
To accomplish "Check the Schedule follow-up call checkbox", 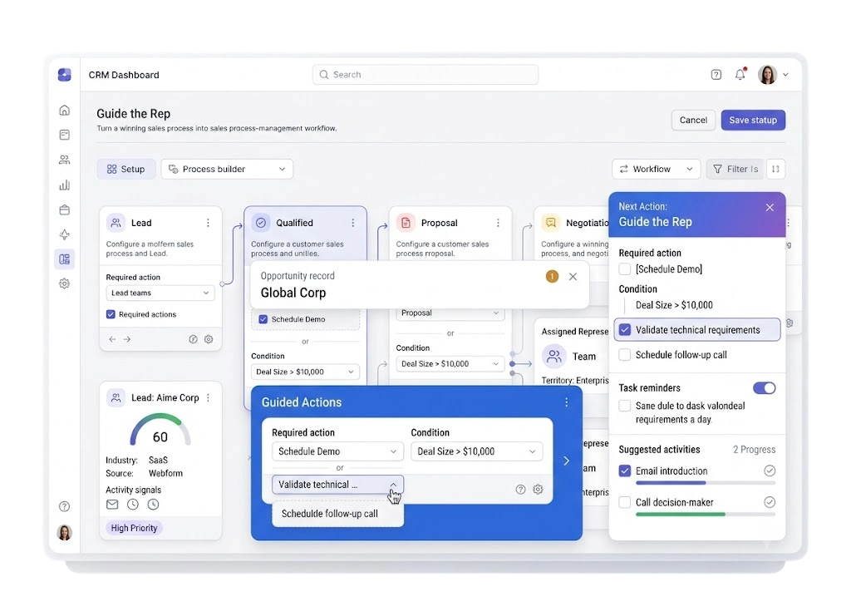I will (x=625, y=354).
